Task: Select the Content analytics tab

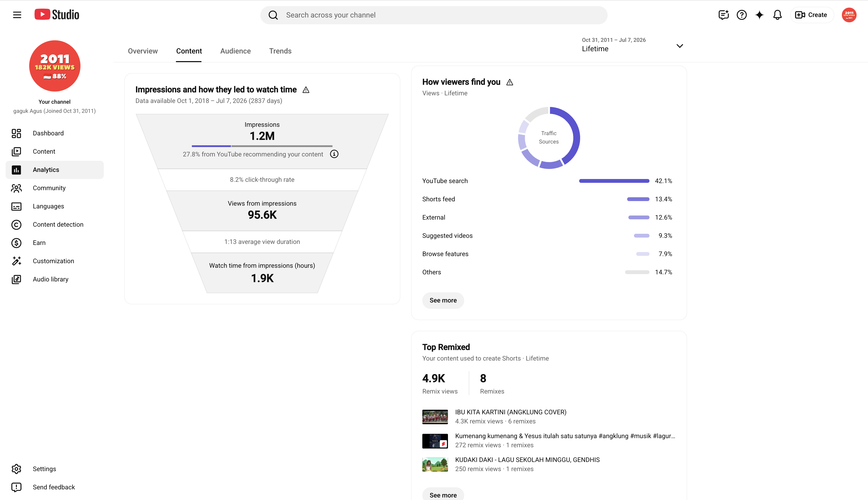Action: click(x=189, y=51)
